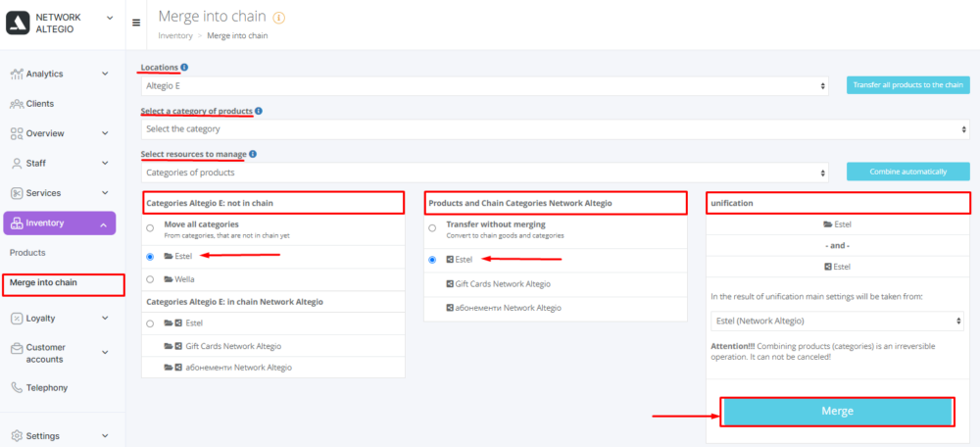Screen dimensions: 980x447
Task: Open the Analytics menu item
Action: click(44, 74)
